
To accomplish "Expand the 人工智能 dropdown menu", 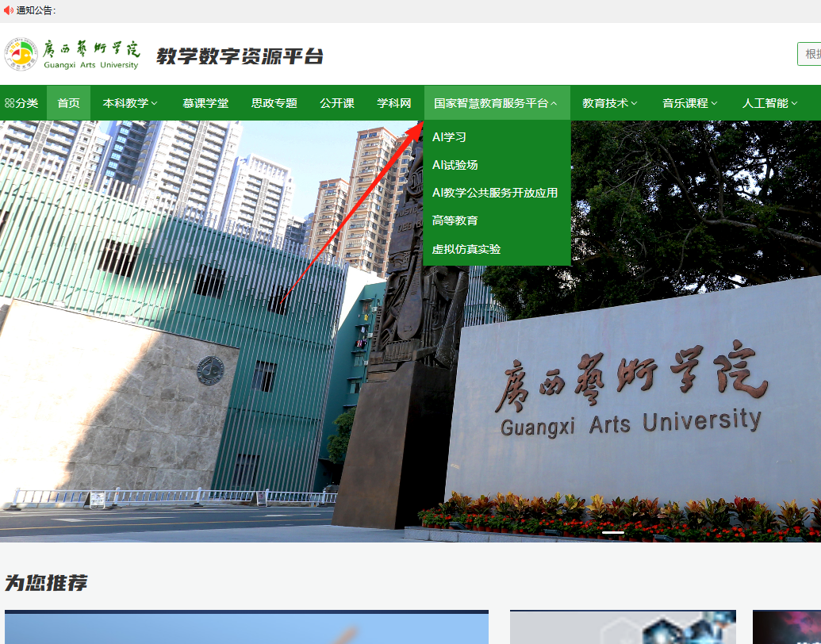I will (x=768, y=102).
